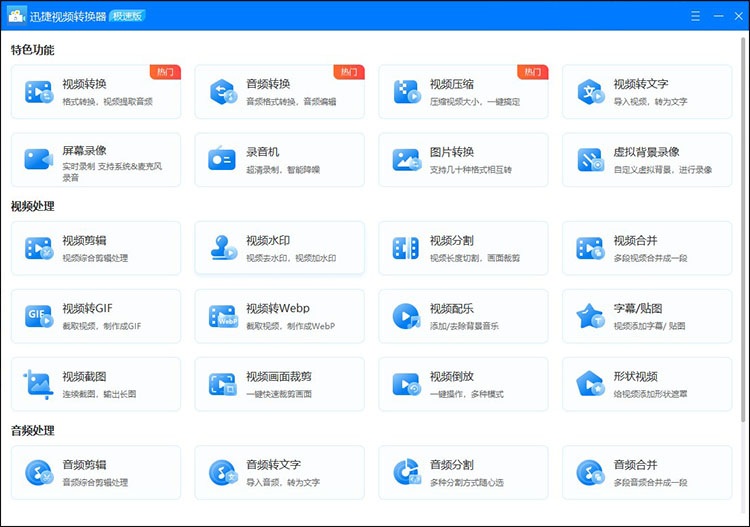Click the 特色功能 section heading
Screen dimensions: 750x527
[33, 50]
